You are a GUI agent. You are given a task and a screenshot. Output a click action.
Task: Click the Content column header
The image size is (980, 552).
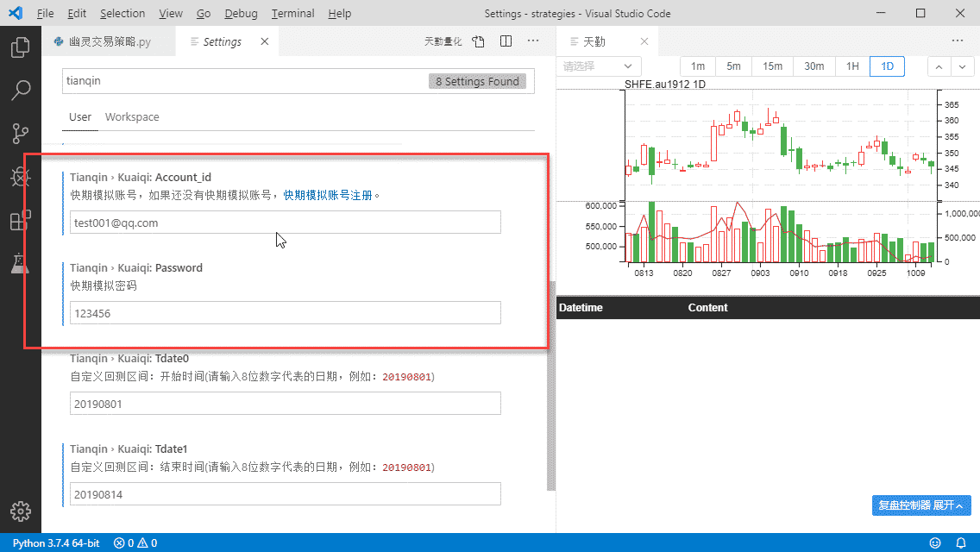pyautogui.click(x=707, y=308)
